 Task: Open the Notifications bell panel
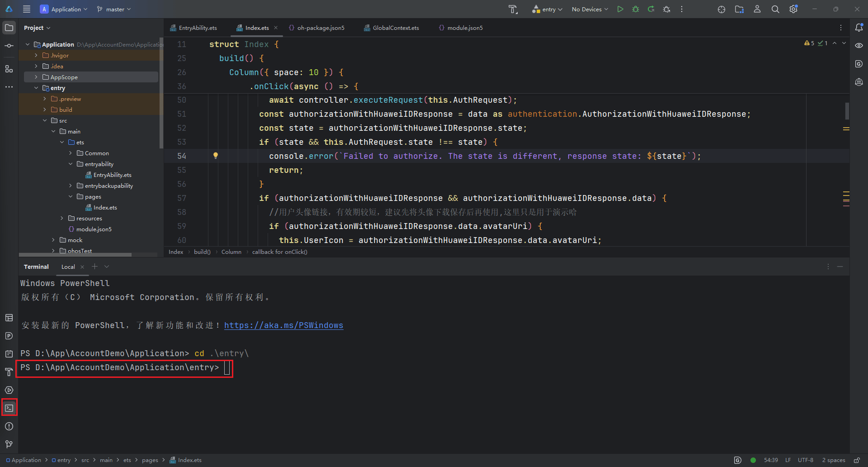(859, 28)
